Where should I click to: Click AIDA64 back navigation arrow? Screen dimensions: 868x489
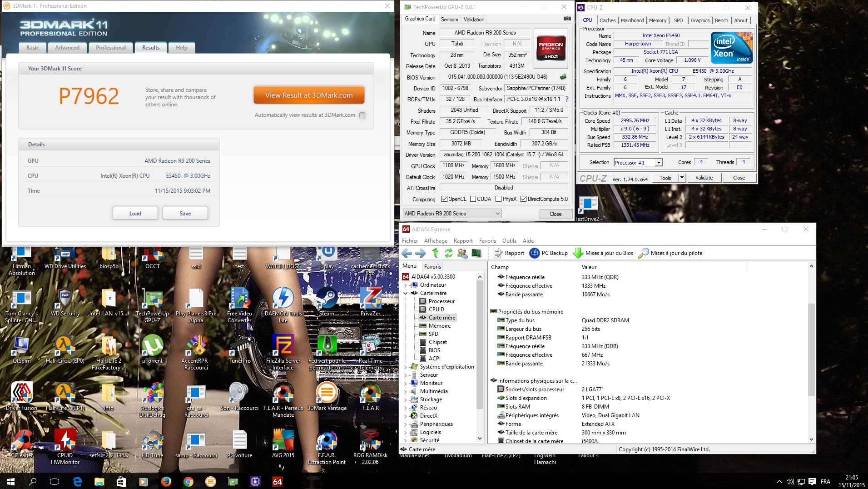407,253
